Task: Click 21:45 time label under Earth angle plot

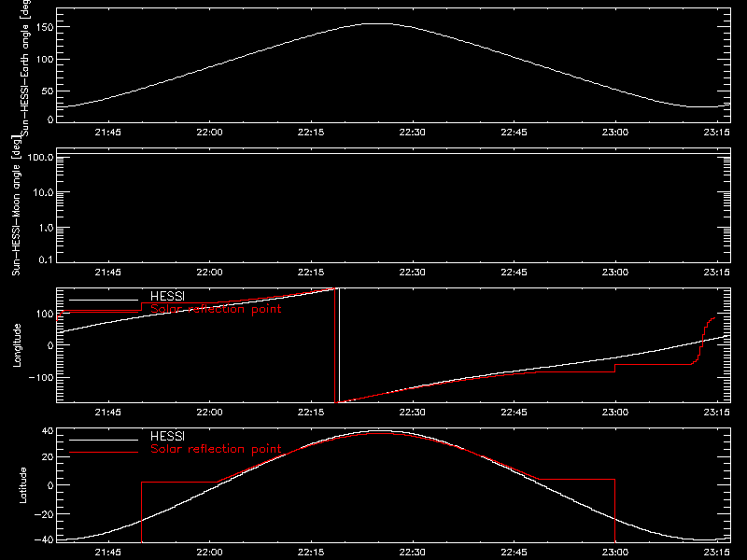Action: pos(107,133)
